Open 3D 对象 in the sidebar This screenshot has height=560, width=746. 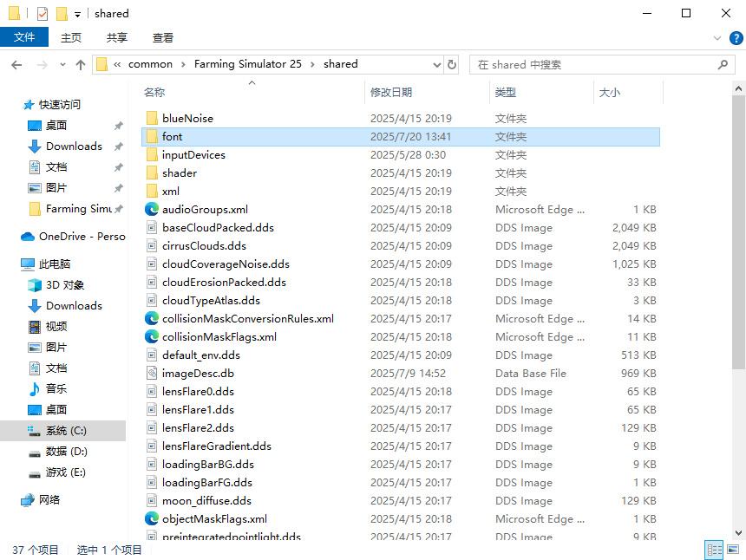point(65,284)
